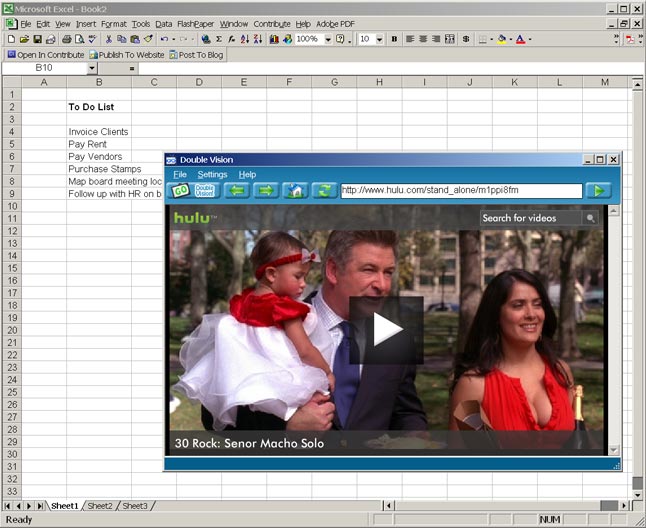
Task: Click the Convert to Adobe PDF icon
Action: click(630, 40)
